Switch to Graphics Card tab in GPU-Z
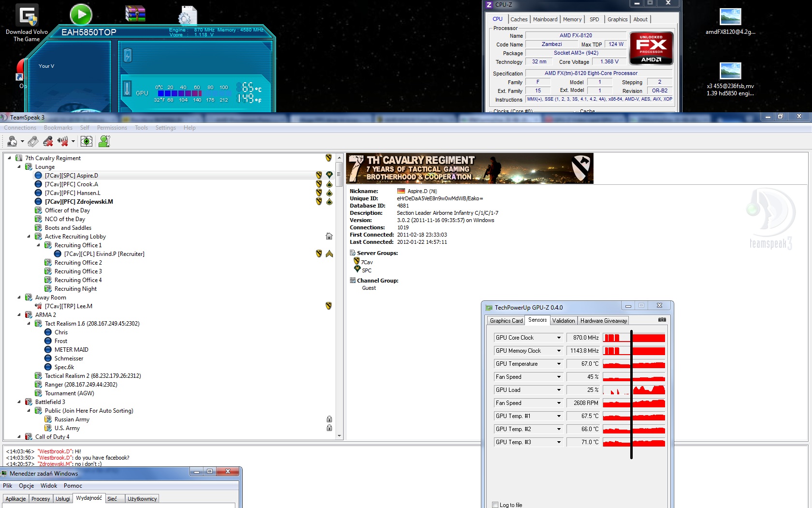The height and width of the screenshot is (508, 812). pyautogui.click(x=506, y=321)
